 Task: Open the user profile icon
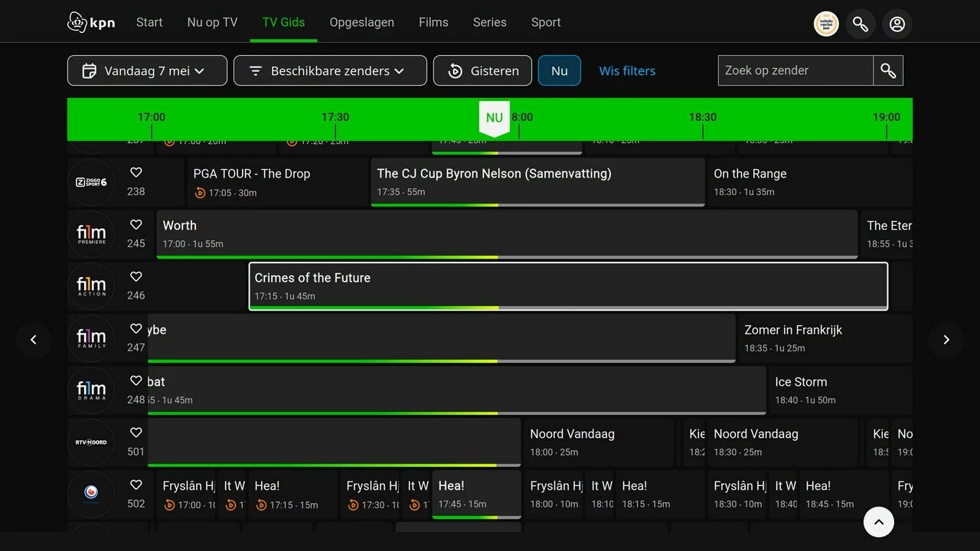click(x=897, y=24)
